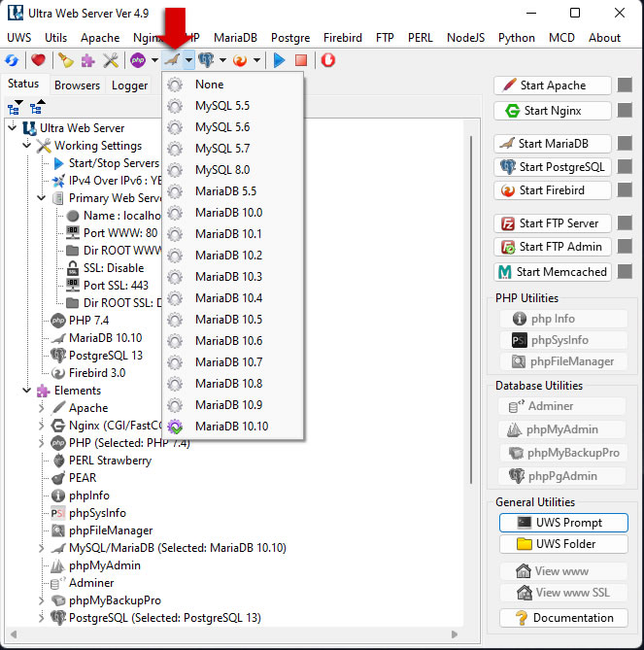Open UWS Prompt utility
The width and height of the screenshot is (644, 650).
[563, 523]
